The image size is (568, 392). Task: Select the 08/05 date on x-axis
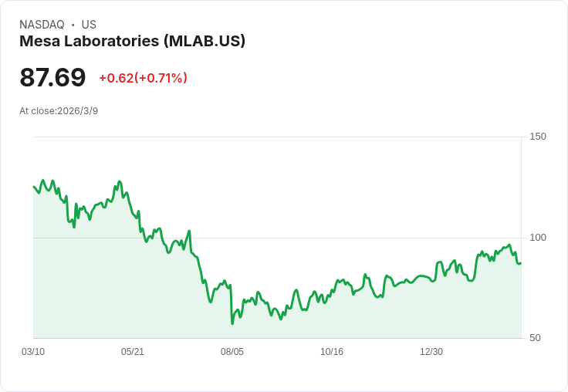(232, 352)
